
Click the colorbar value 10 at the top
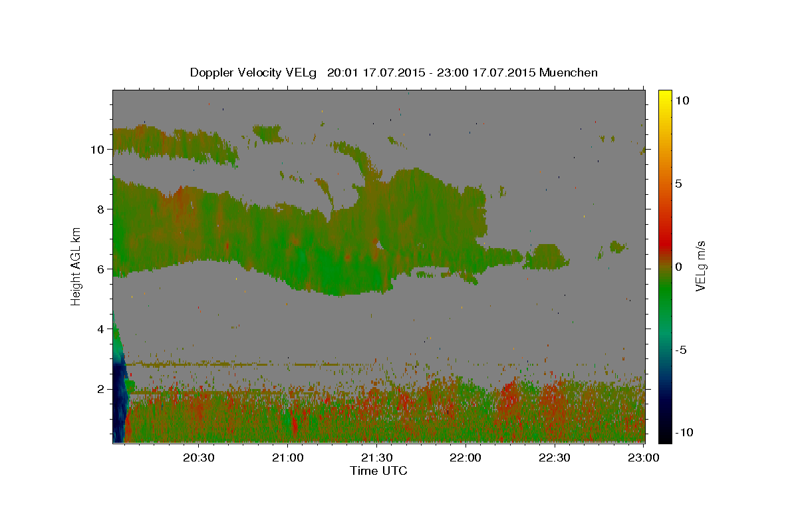tap(682, 100)
